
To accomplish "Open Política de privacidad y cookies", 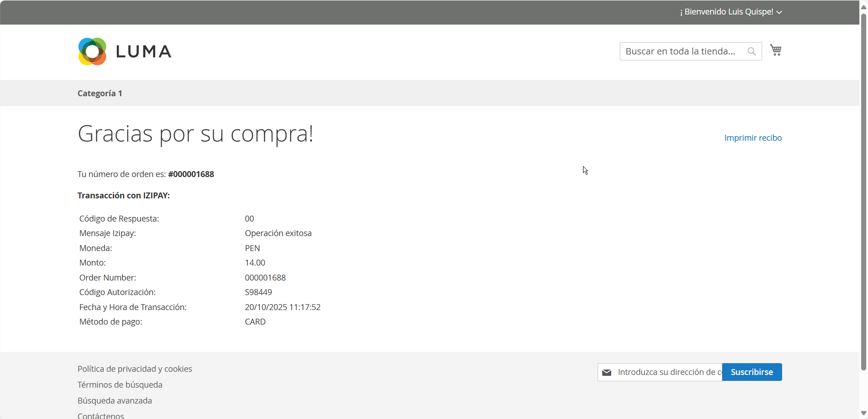I will (x=135, y=369).
